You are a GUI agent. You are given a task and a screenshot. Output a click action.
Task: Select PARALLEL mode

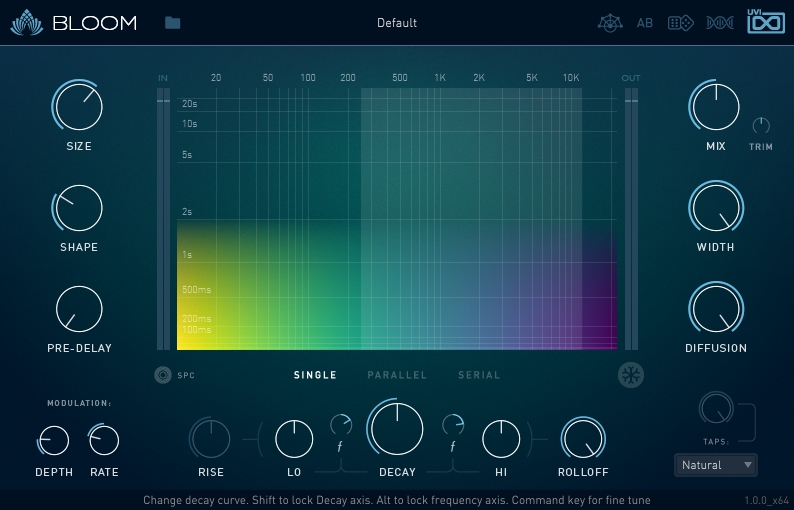point(397,375)
